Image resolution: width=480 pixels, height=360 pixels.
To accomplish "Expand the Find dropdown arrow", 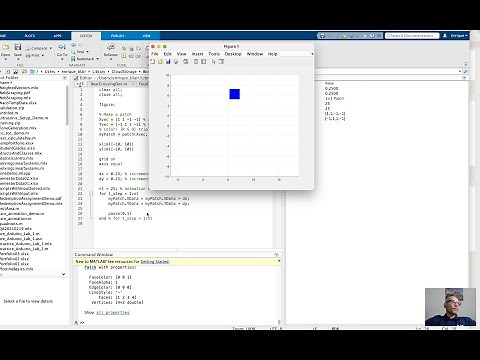I will point(88,52).
